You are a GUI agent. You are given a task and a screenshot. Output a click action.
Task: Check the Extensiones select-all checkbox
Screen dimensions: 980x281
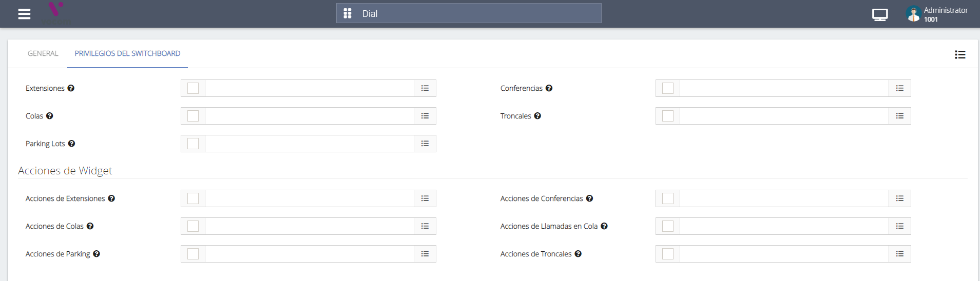click(x=193, y=88)
